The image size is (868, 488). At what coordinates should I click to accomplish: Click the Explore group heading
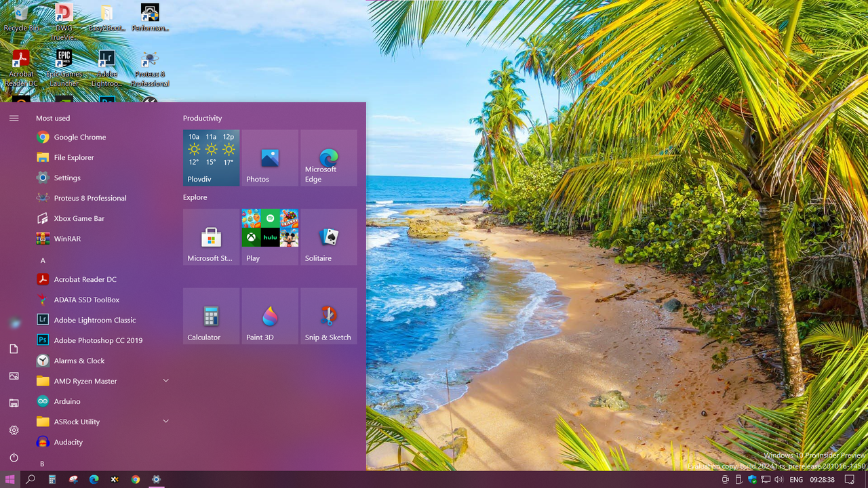click(195, 197)
